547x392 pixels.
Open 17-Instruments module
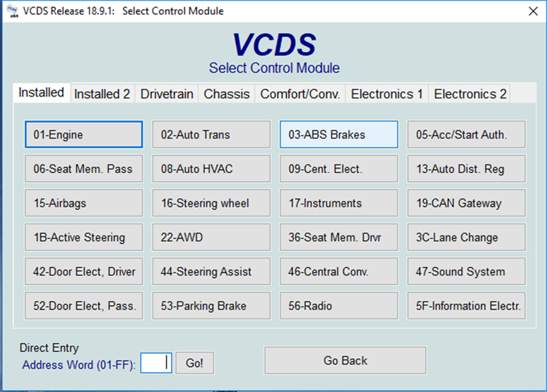339,203
